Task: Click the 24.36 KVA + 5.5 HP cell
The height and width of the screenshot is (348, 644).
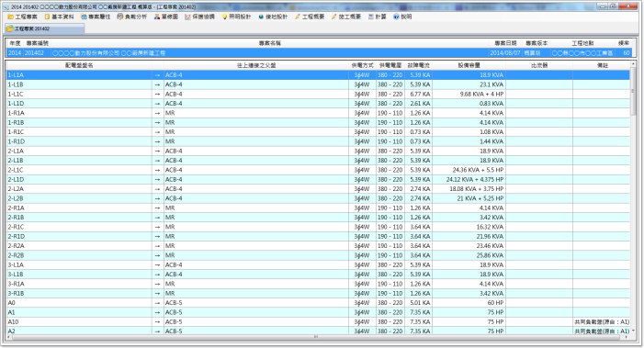Action: (x=469, y=170)
